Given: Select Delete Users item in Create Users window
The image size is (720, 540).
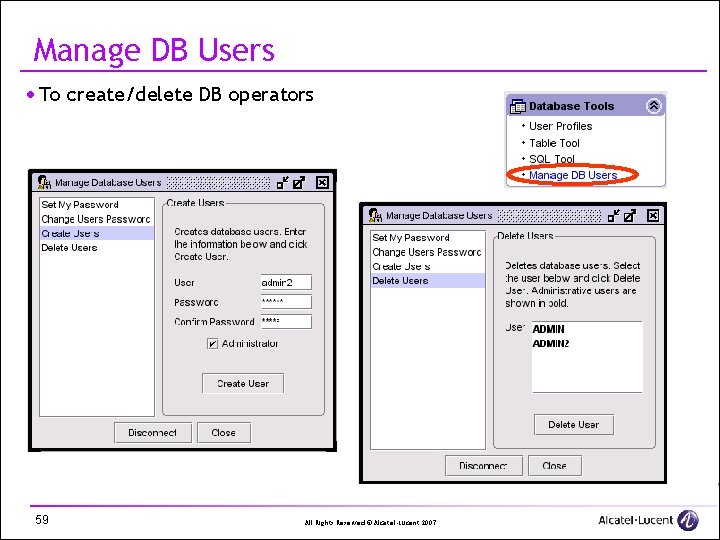Looking at the screenshot, I should pos(97,248).
